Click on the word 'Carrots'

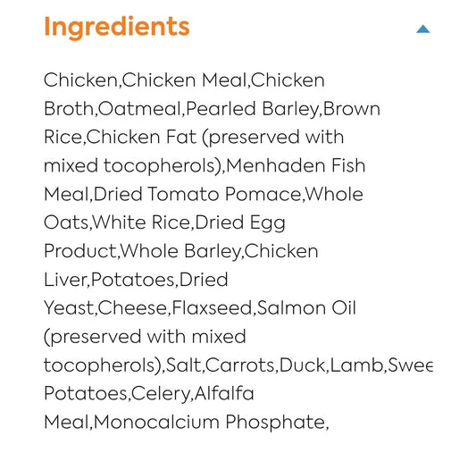coord(240,365)
